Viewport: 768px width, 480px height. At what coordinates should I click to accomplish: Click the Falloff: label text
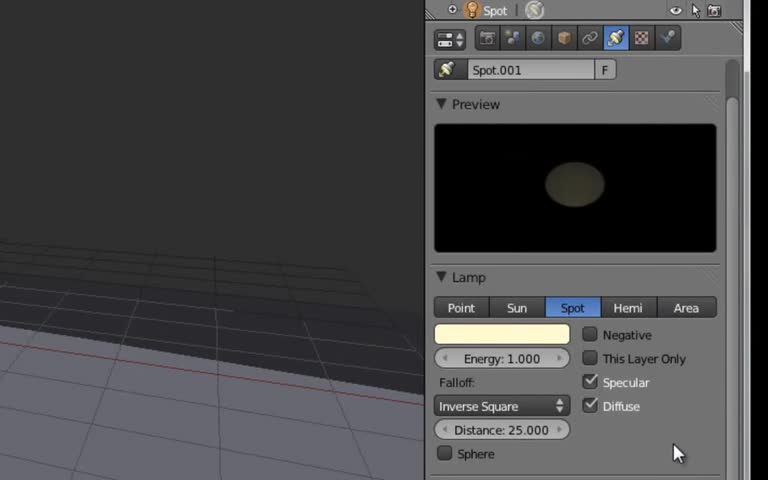coord(457,383)
